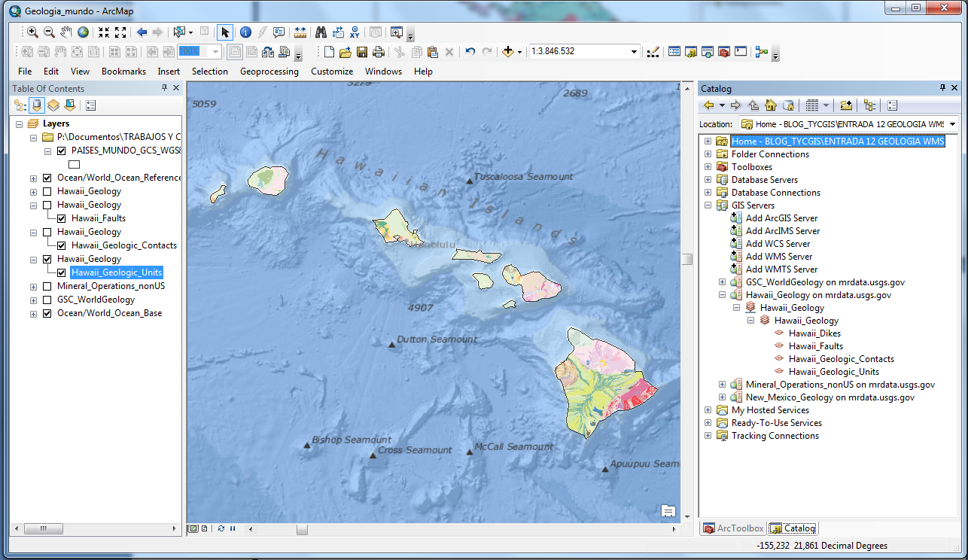This screenshot has height=560, width=968.
Task: Click the Full Extent globe icon
Action: (83, 32)
